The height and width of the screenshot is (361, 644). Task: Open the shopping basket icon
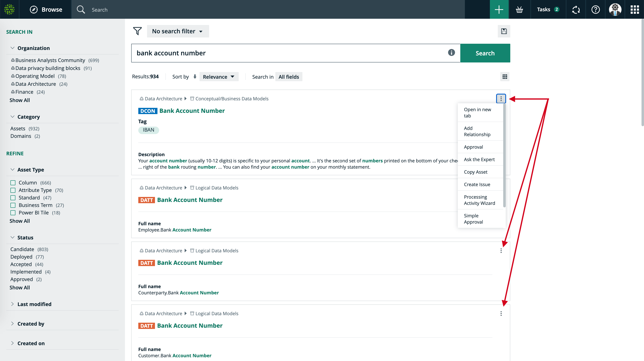point(519,10)
